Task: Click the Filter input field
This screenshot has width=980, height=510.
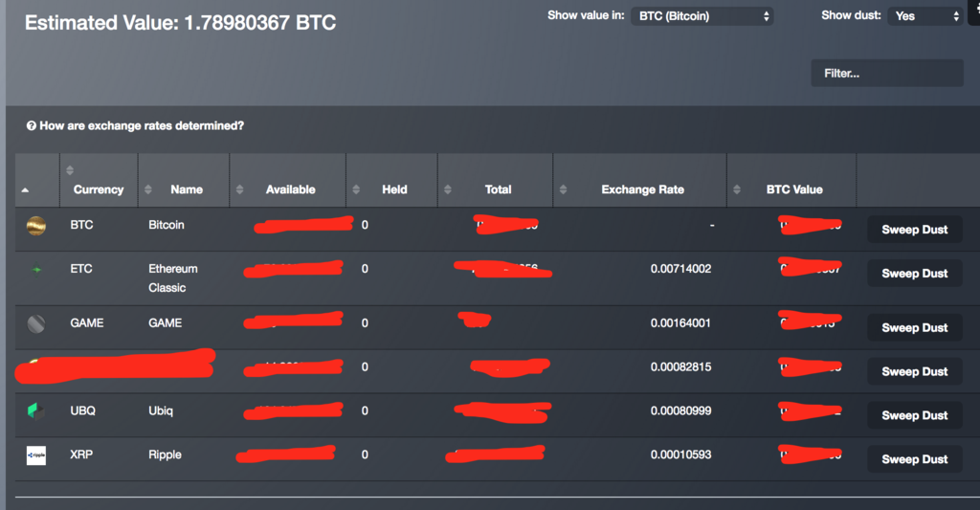Action: coord(887,73)
